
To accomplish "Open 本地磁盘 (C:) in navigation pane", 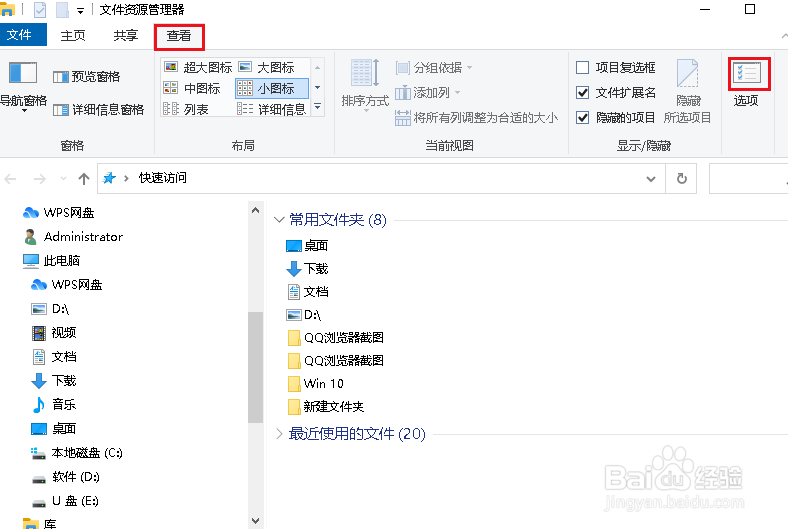I will (77, 453).
